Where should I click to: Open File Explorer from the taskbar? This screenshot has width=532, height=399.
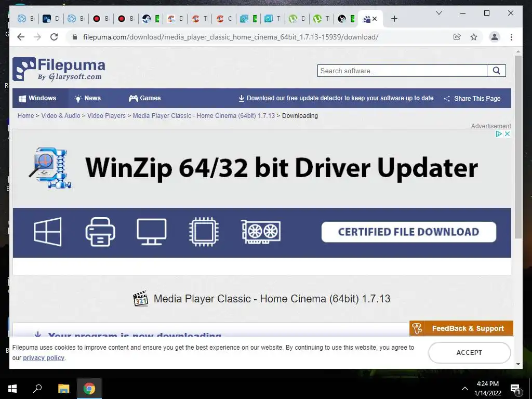[63, 389]
